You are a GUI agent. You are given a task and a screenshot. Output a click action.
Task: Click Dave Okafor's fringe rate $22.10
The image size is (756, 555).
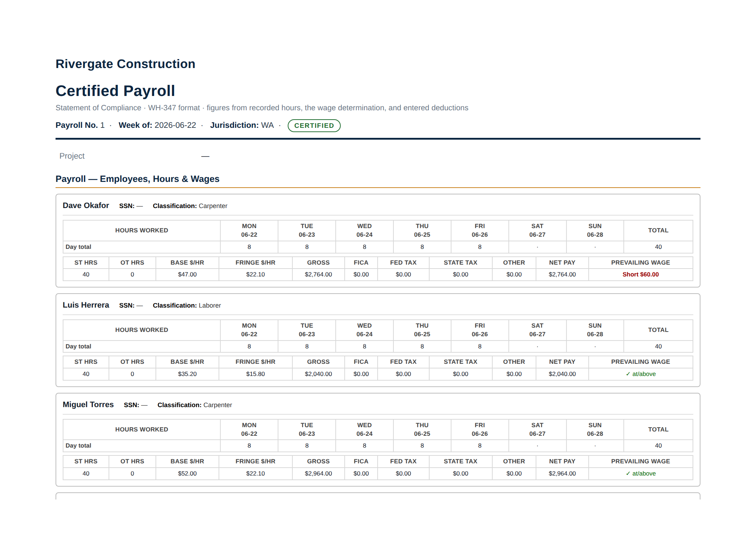pyautogui.click(x=255, y=275)
